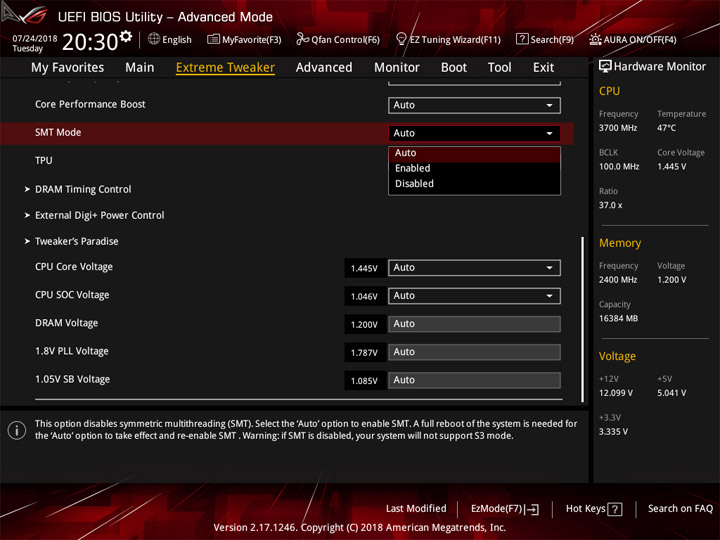The height and width of the screenshot is (540, 720).
Task: Open Hot Keys question mark icon
Action: [614, 509]
